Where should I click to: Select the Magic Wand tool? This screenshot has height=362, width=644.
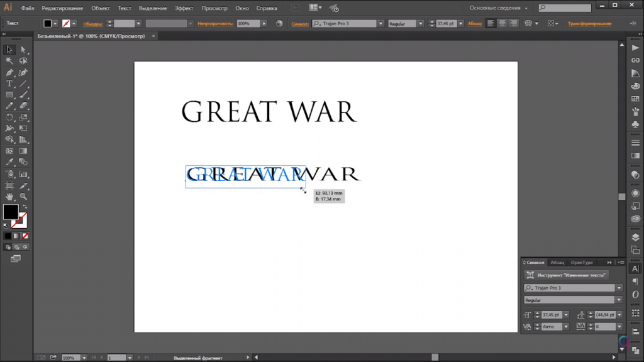[9, 61]
